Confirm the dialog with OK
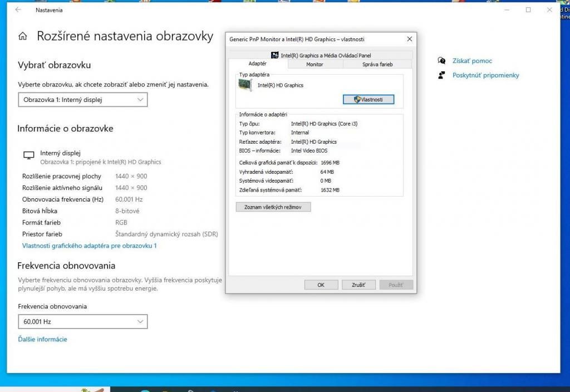Image resolution: width=570 pixels, height=392 pixels. point(321,285)
